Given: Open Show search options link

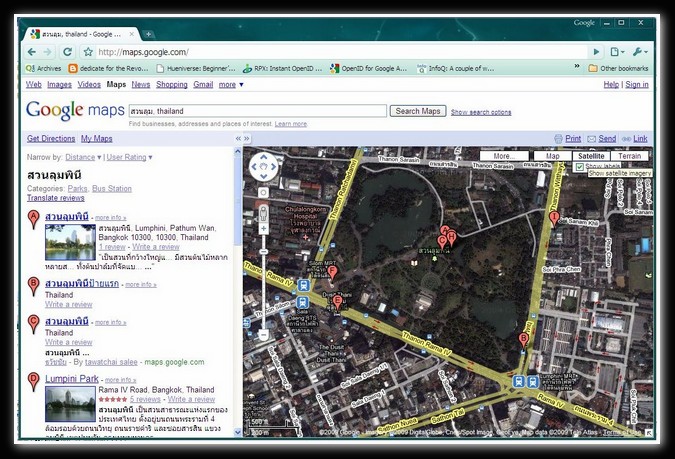Looking at the screenshot, I should (x=481, y=112).
